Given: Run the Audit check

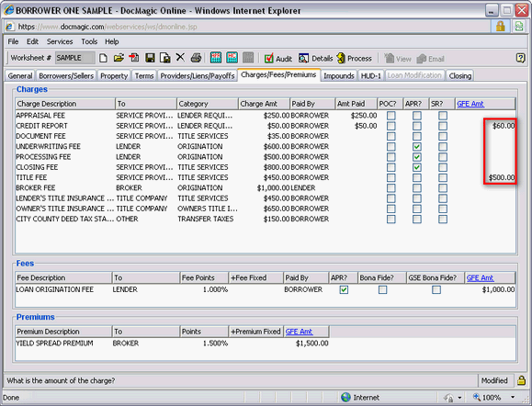Looking at the screenshot, I should pyautogui.click(x=277, y=59).
